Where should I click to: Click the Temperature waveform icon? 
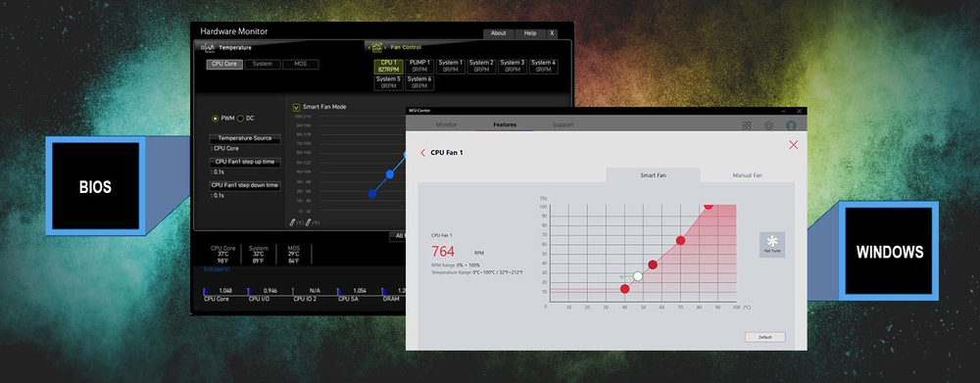208,47
